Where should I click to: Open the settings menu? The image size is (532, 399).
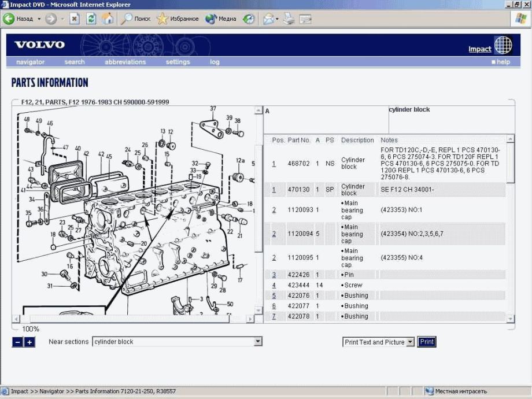(178, 62)
